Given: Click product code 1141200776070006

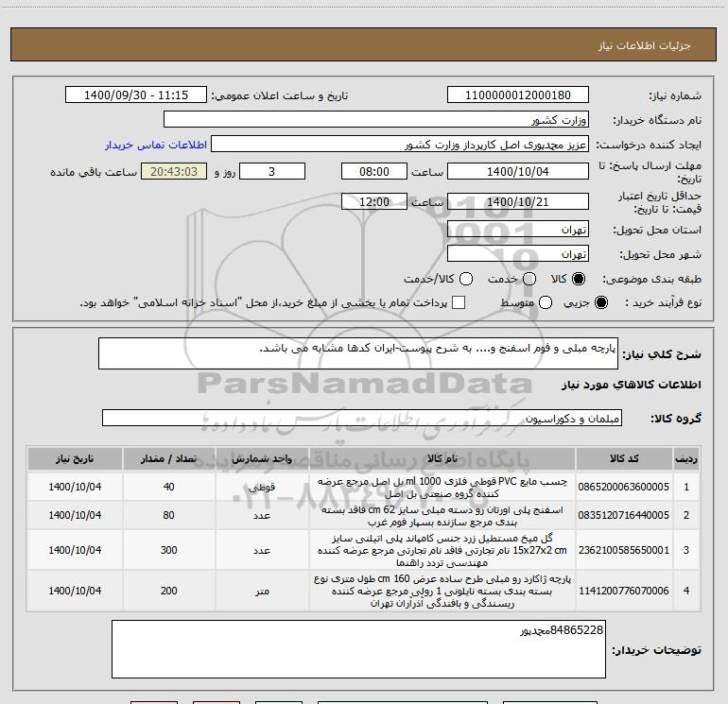Looking at the screenshot, I should click(x=624, y=591).
